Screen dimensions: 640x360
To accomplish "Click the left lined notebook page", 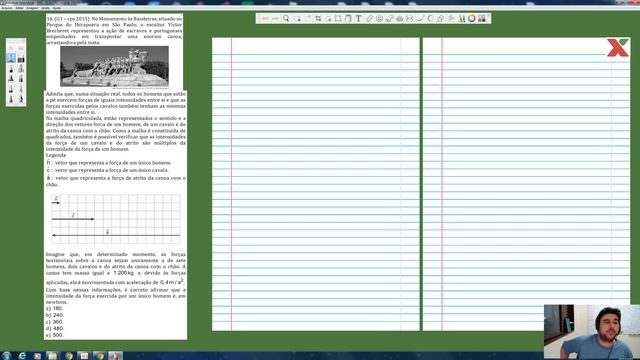I will tap(316, 184).
